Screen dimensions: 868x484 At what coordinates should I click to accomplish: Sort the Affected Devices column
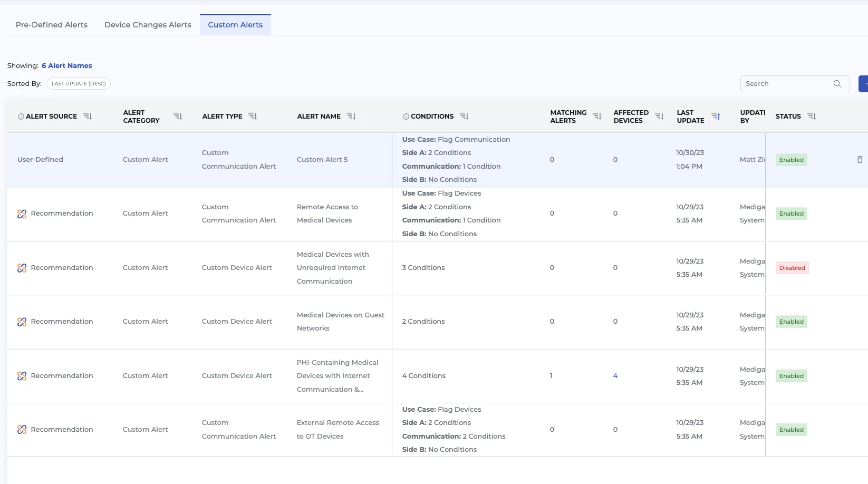coord(659,117)
